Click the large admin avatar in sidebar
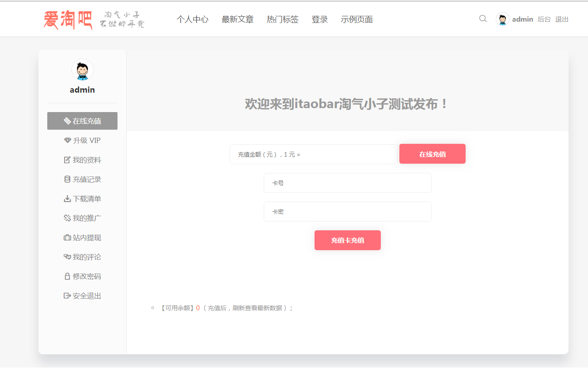Image resolution: width=588 pixels, height=379 pixels. (x=83, y=70)
